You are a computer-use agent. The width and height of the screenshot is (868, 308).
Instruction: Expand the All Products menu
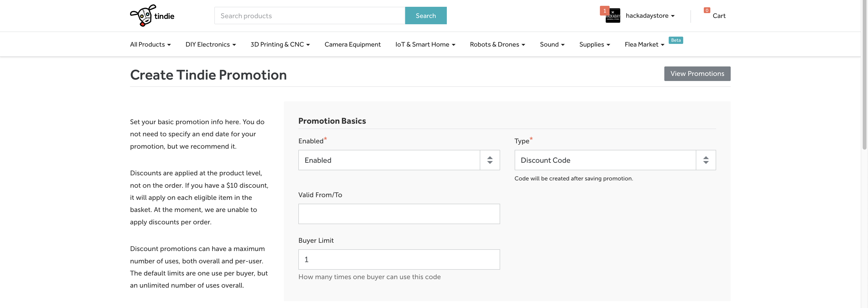click(150, 45)
